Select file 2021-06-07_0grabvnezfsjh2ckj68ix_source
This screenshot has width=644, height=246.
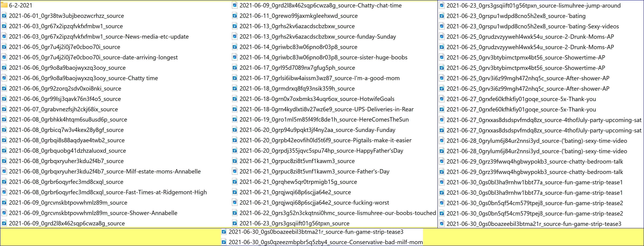click(63, 109)
